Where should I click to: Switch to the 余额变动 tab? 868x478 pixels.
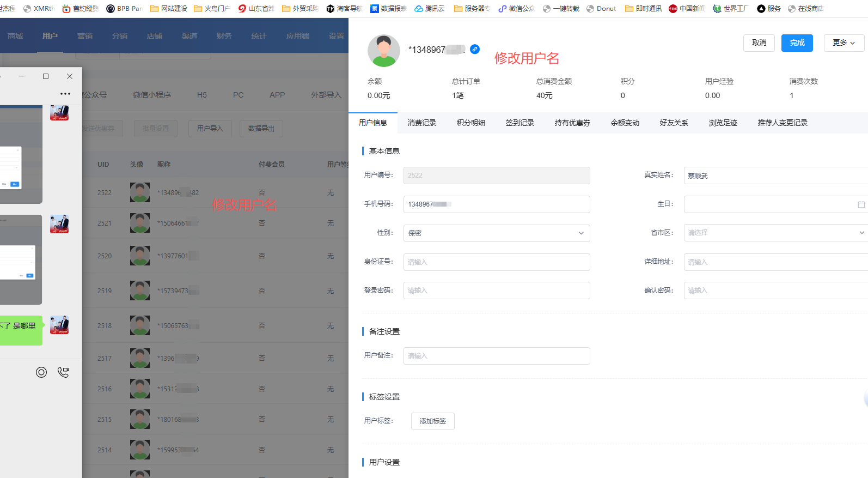coord(625,123)
